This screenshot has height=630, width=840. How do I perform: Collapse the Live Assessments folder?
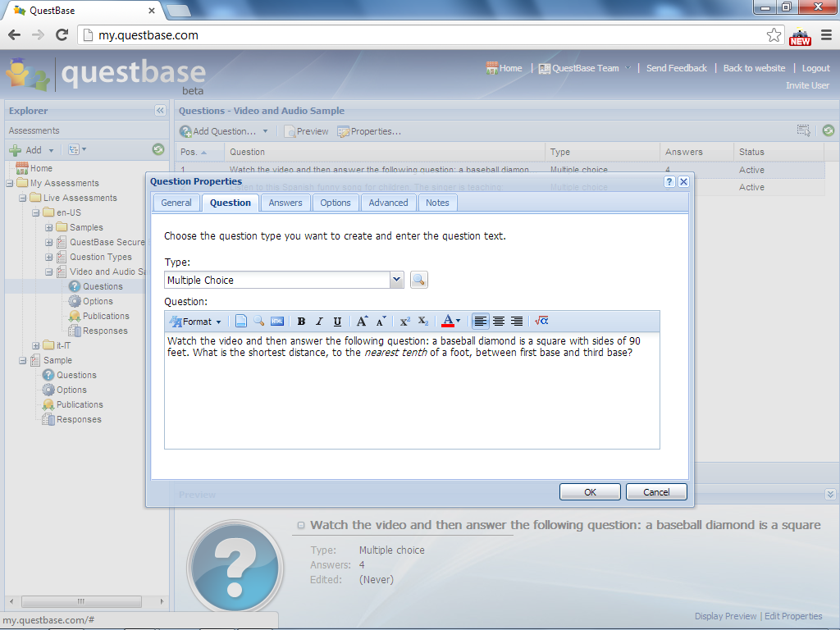point(22,199)
